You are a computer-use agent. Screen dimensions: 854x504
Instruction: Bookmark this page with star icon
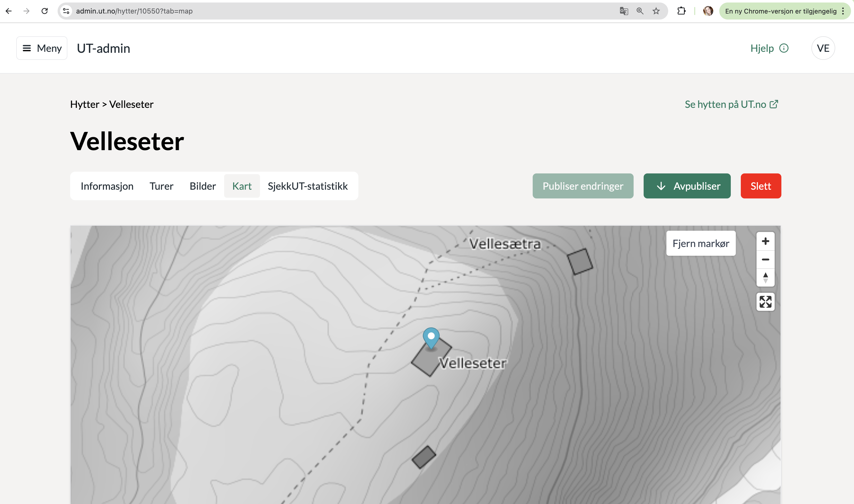(x=656, y=11)
